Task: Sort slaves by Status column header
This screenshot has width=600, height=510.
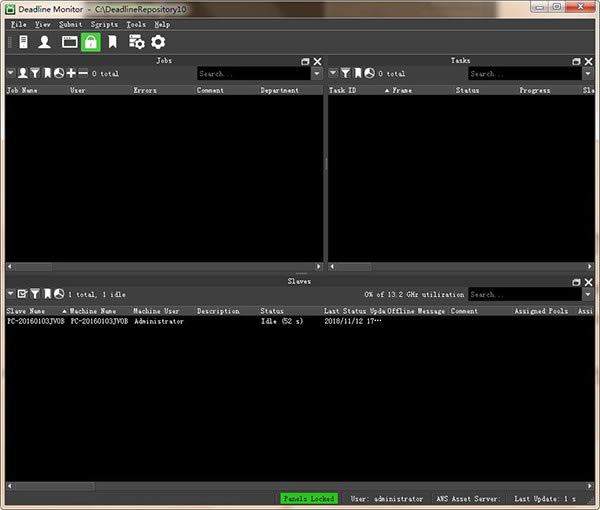Action: coord(272,311)
